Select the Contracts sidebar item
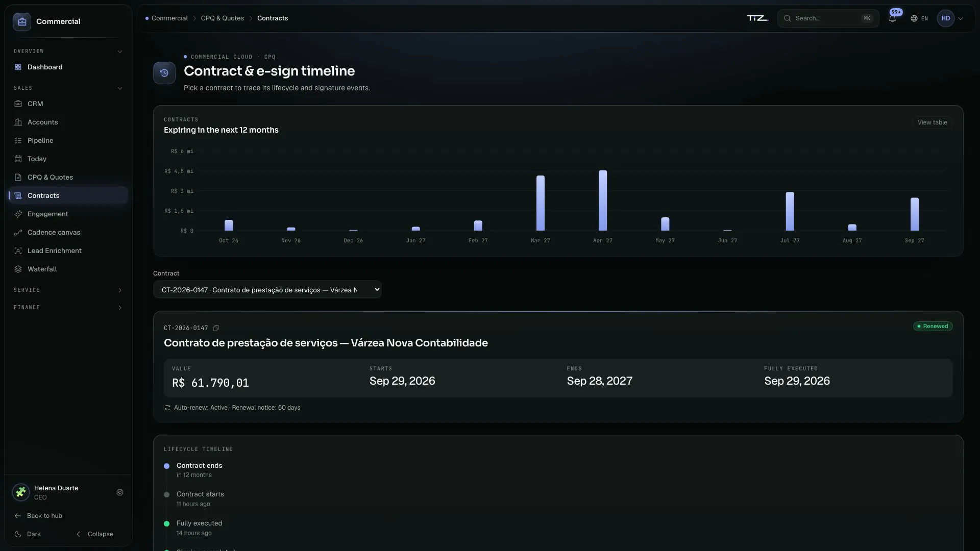Screen dimensions: 980x551 click(68, 195)
